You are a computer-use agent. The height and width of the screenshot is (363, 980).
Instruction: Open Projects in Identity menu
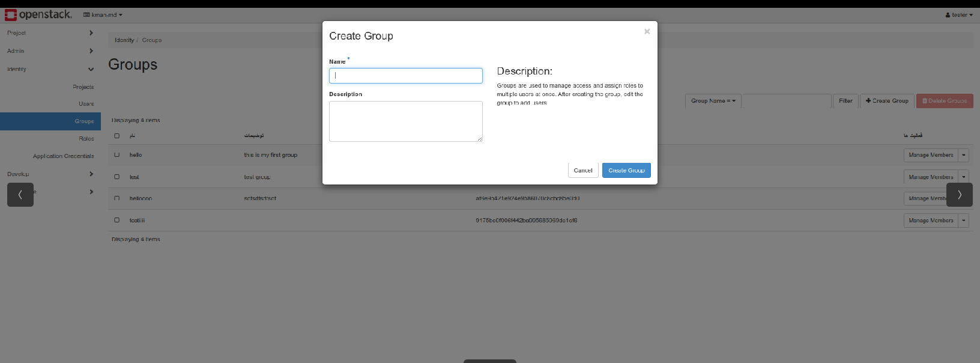pos(83,87)
